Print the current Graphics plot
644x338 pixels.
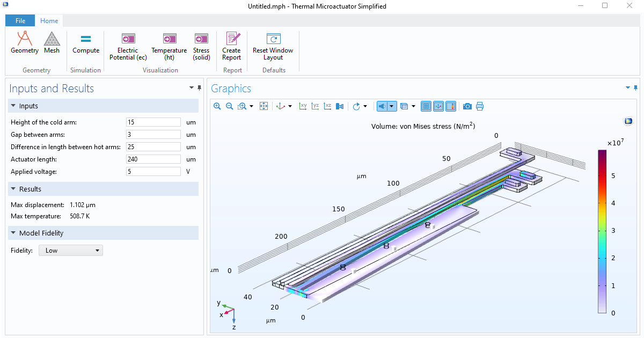[479, 106]
